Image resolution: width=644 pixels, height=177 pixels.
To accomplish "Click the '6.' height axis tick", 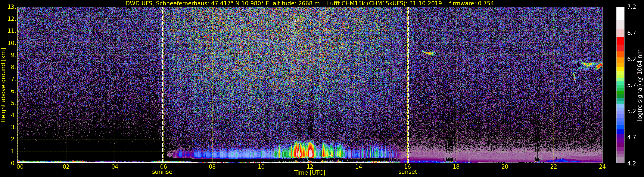I will tap(13, 91).
